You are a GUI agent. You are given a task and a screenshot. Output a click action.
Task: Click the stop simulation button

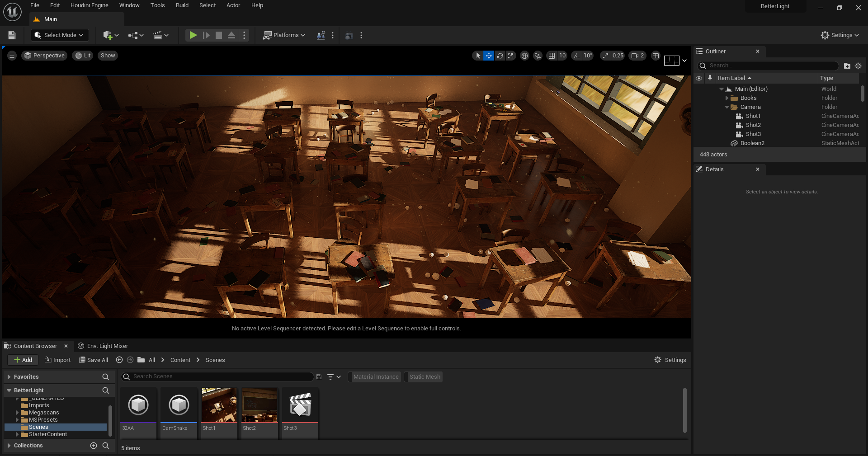tap(219, 35)
